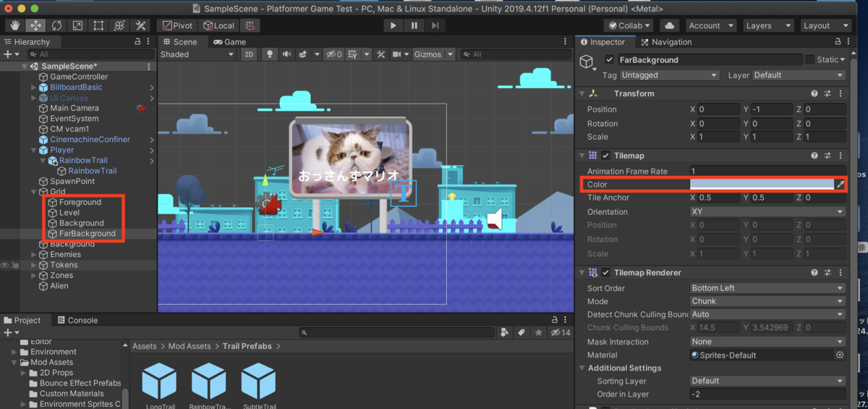Select the Transform tool in toolbar
868x409 pixels.
point(119,25)
